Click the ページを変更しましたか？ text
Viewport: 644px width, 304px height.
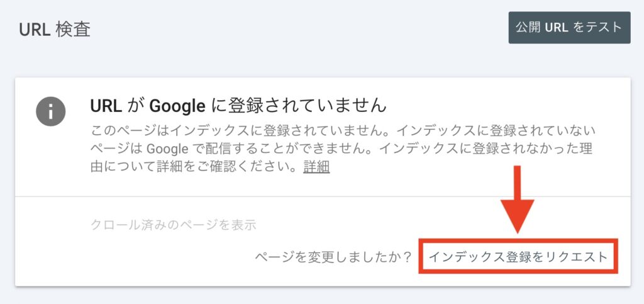tap(333, 257)
